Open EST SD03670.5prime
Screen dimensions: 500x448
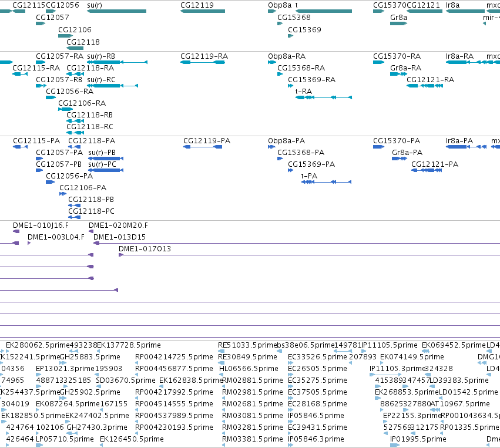[x=126, y=380]
